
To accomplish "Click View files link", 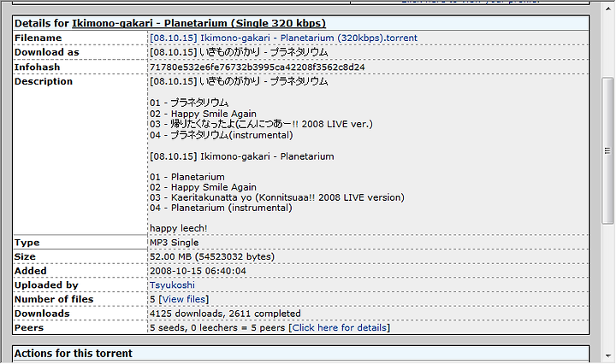I will (x=184, y=299).
